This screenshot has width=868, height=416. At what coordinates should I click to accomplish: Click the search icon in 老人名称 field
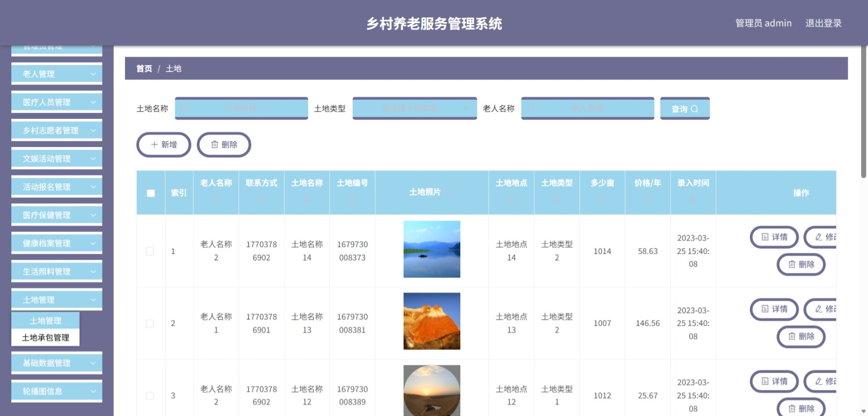point(531,108)
